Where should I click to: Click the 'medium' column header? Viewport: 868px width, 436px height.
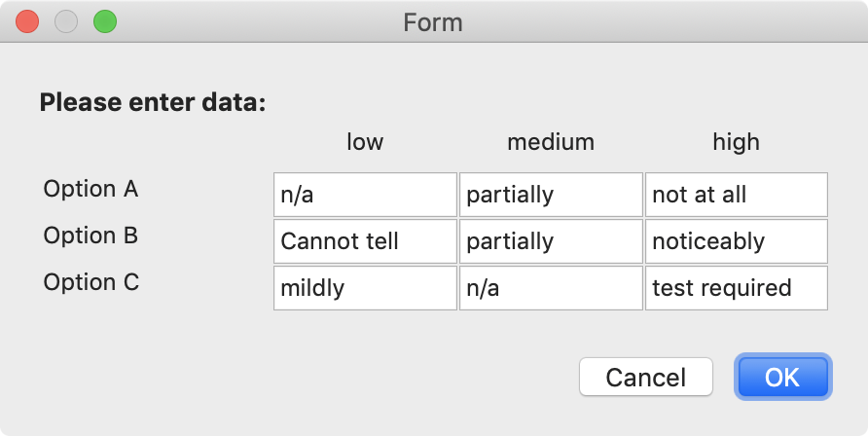click(551, 142)
